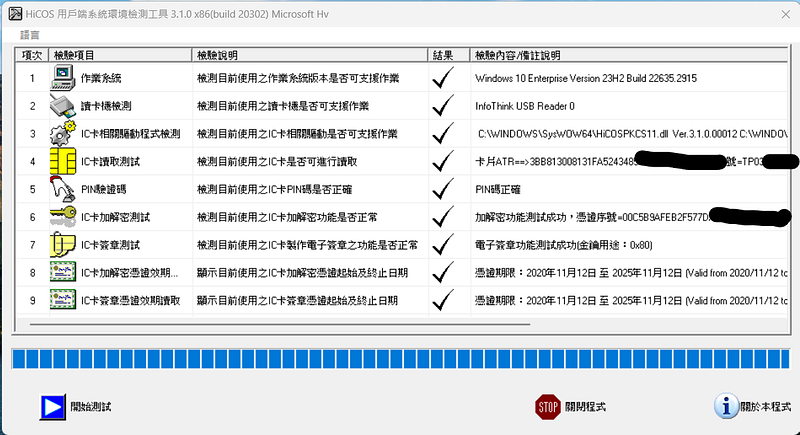Click the checkmark for IC卡加解密憑證效期 row
Viewport: 800px width, 435px height.
pyautogui.click(x=442, y=272)
